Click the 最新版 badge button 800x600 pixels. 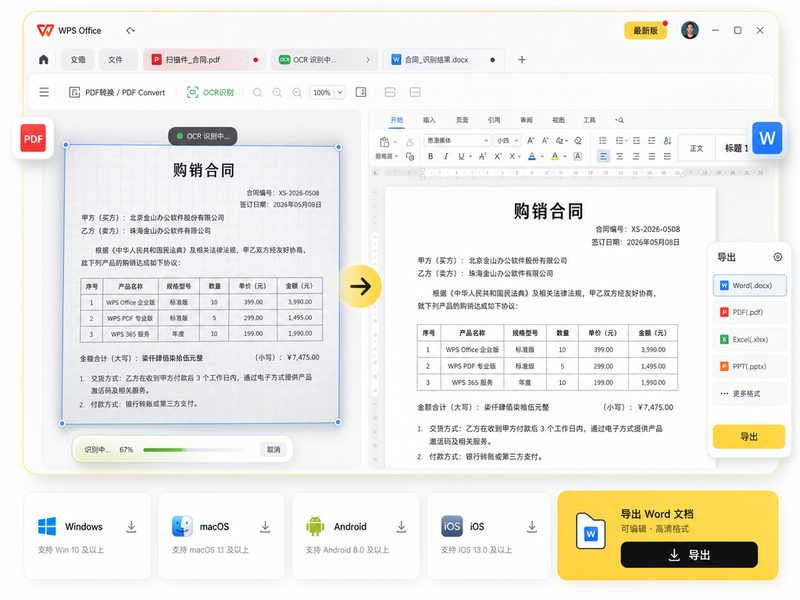[645, 31]
